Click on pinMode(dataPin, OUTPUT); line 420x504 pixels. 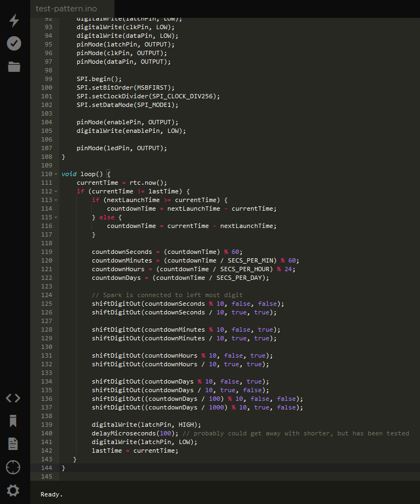point(124,62)
